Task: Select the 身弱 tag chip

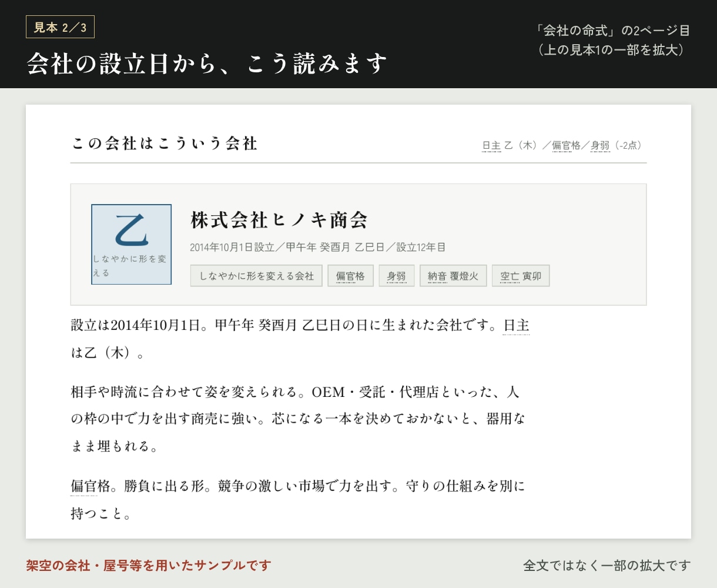Action: pos(397,276)
